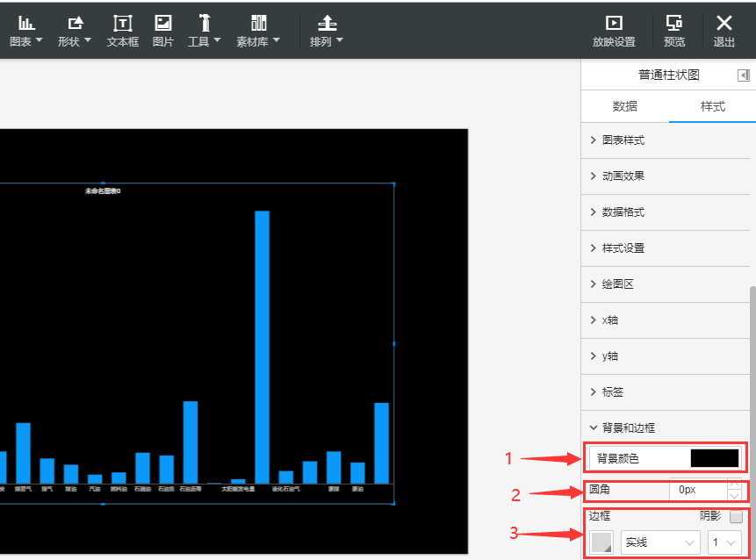Viewport: 756px width, 560px height.
Task: Select the tallest blue bar in chart
Action: tap(263, 347)
